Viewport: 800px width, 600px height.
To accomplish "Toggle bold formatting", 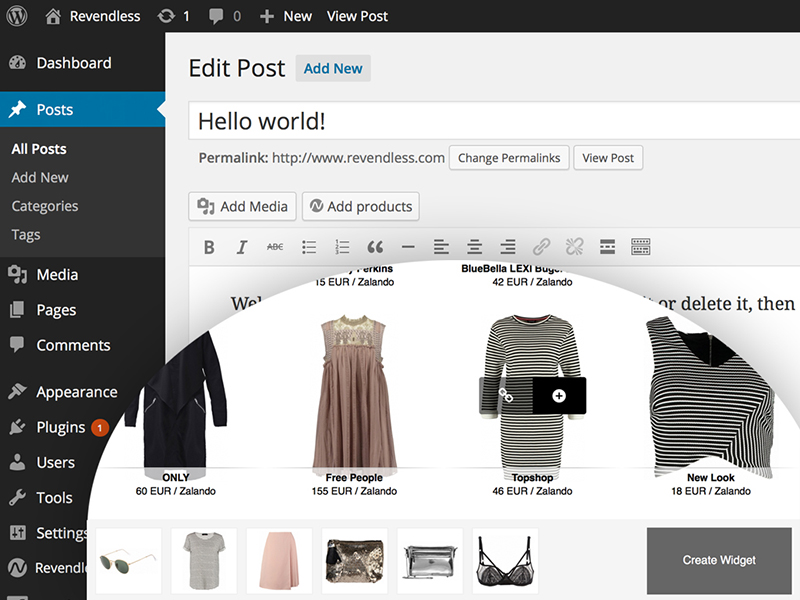I will pos(209,247).
